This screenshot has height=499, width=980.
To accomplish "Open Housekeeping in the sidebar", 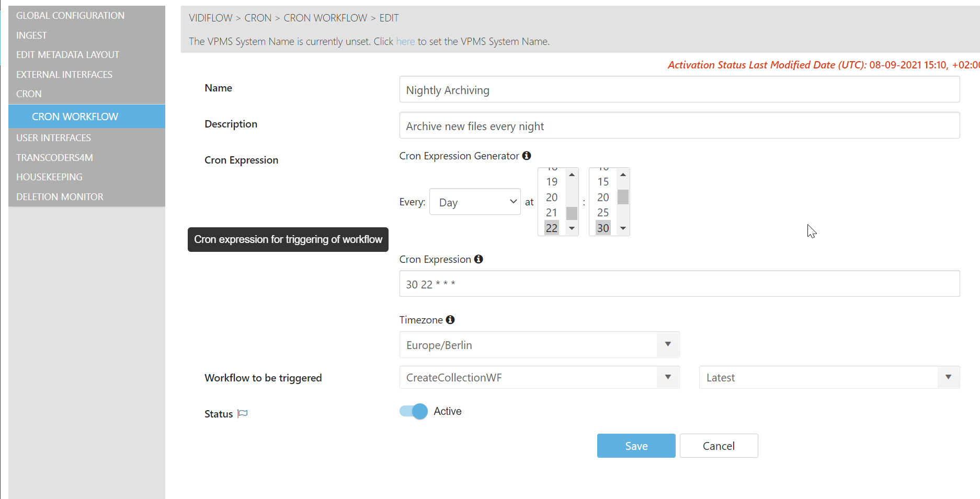I will tap(50, 177).
